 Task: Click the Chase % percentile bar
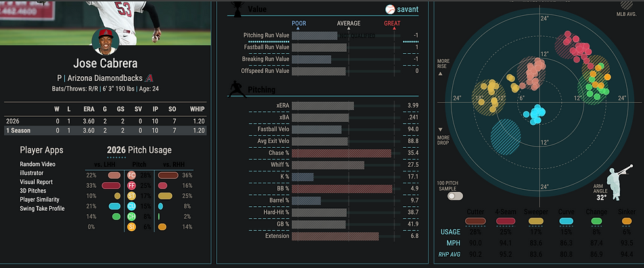coord(341,153)
